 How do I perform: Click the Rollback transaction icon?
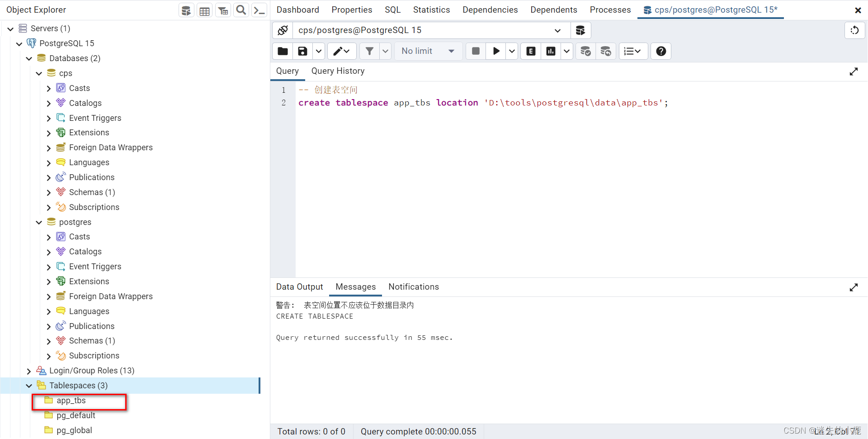pos(606,51)
